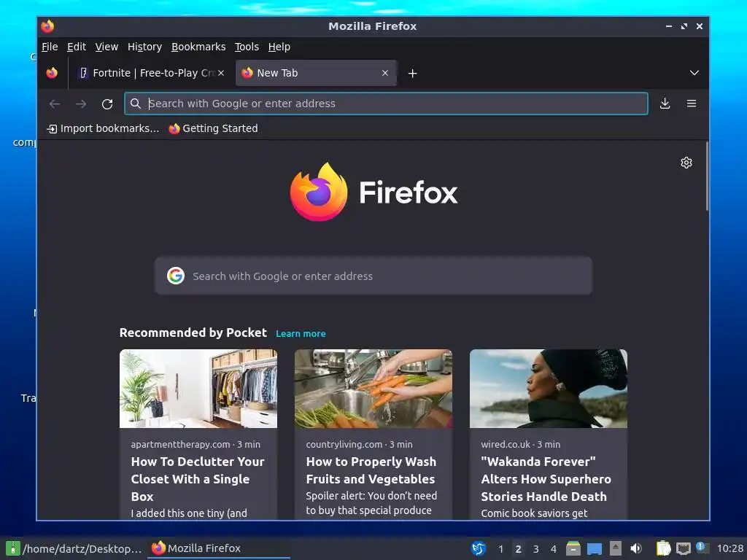The image size is (747, 560).
Task: Click 'Wakanda Forever' article headline
Action: click(546, 479)
